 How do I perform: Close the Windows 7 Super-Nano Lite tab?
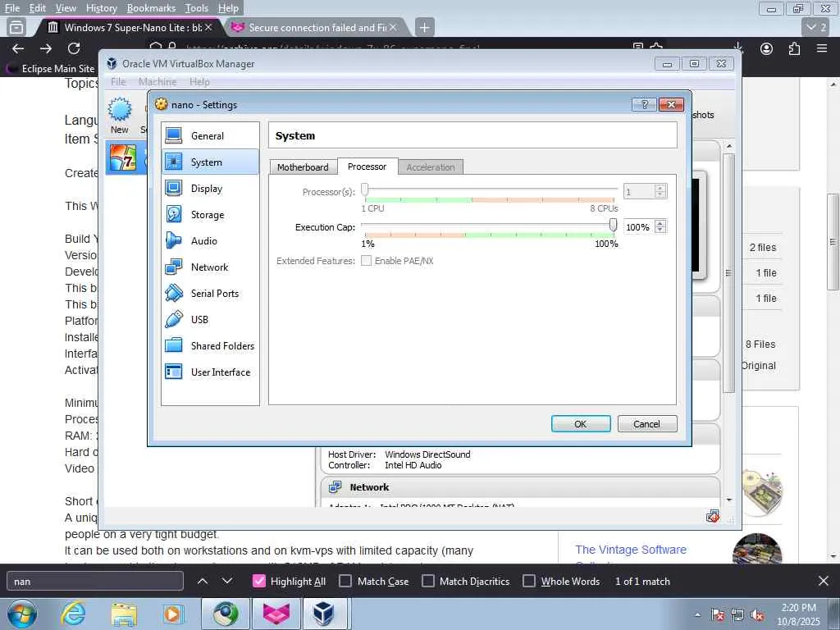coord(208,27)
